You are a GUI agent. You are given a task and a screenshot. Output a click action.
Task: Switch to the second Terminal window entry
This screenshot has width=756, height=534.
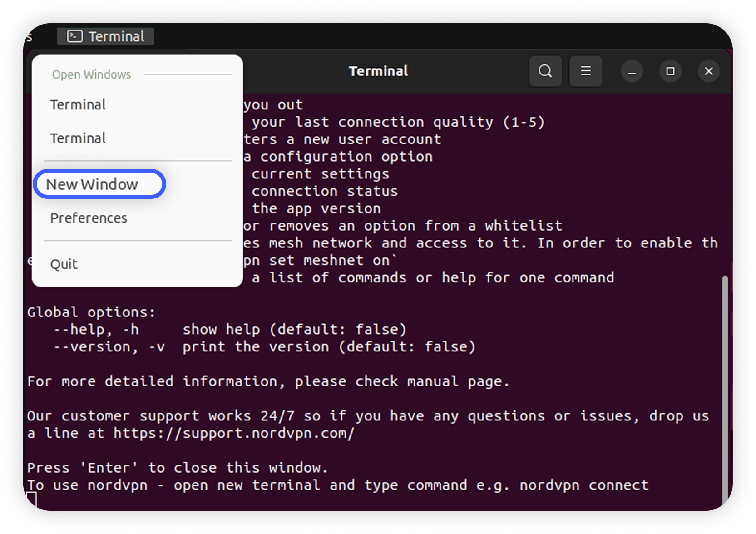click(78, 138)
